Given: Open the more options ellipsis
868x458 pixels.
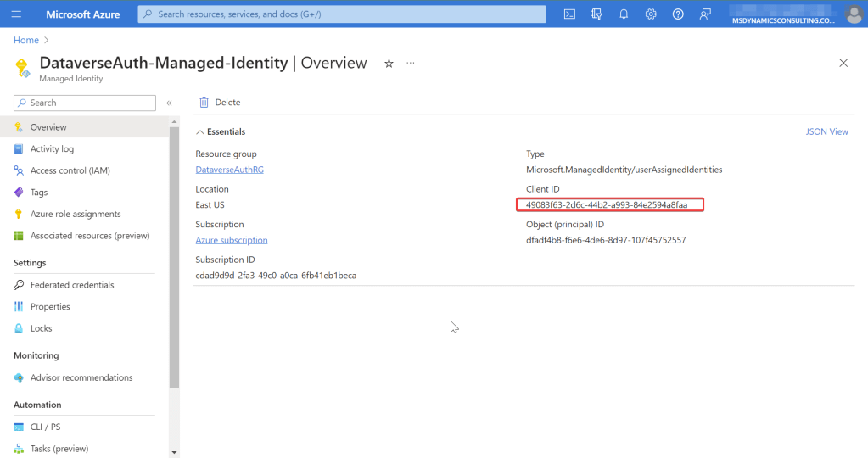Looking at the screenshot, I should (411, 64).
